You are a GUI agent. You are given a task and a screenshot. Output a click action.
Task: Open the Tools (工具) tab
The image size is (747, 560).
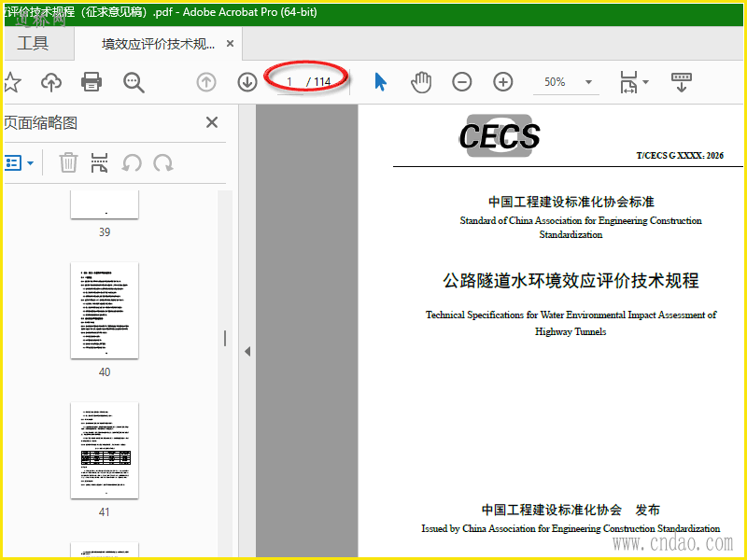click(33, 43)
